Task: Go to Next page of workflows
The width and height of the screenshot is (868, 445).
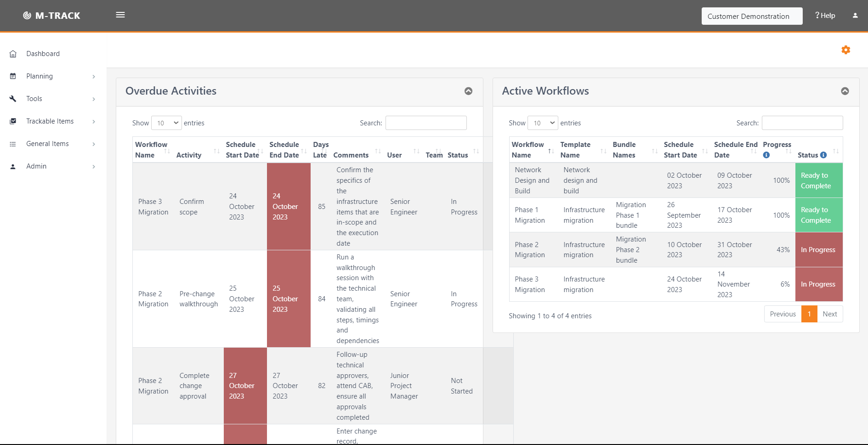Action: pyautogui.click(x=830, y=314)
